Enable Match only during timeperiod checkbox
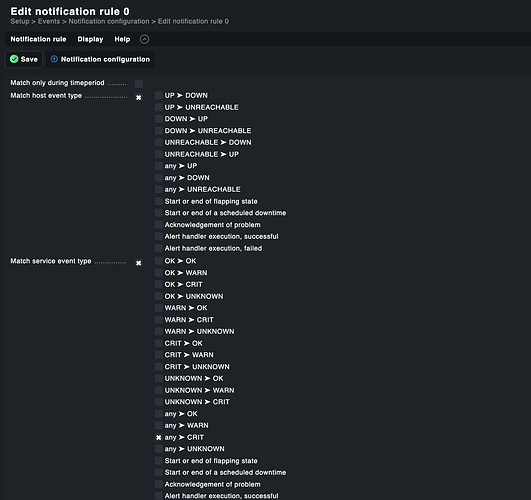The height and width of the screenshot is (500, 531). (x=139, y=84)
